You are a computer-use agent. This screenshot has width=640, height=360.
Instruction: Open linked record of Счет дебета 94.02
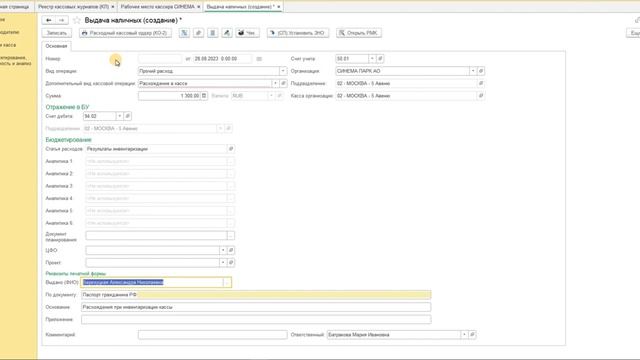(x=127, y=116)
